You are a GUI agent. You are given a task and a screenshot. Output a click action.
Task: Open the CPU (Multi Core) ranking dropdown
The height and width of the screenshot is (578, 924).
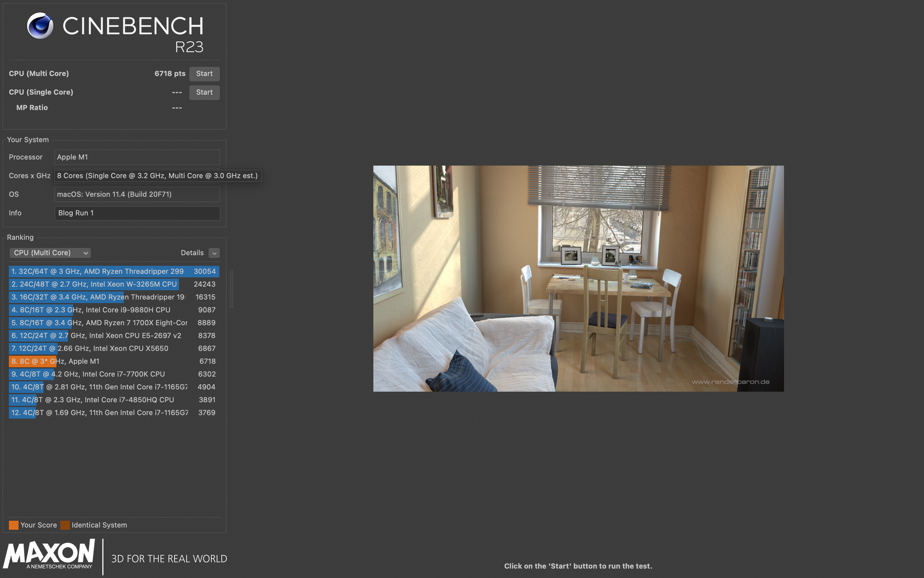point(50,253)
